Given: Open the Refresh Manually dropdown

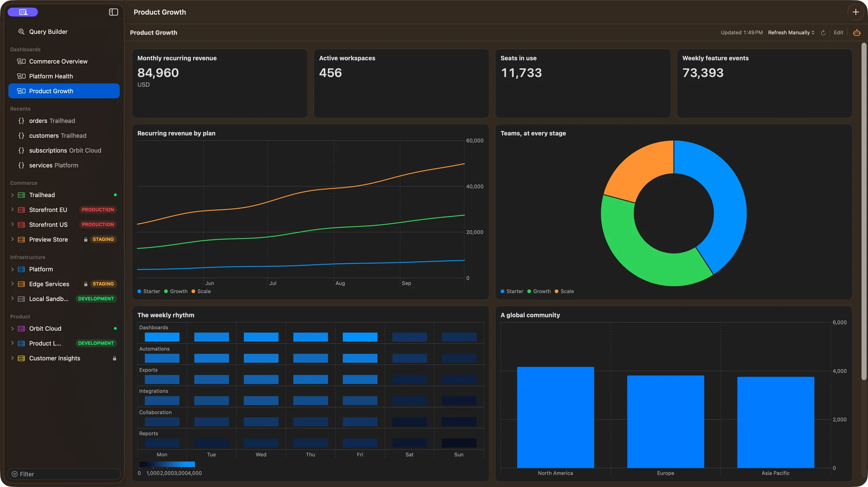Looking at the screenshot, I should [x=791, y=33].
